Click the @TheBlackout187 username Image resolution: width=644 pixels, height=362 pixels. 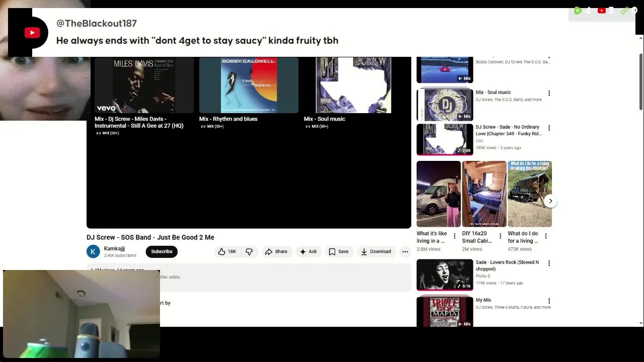click(x=97, y=23)
